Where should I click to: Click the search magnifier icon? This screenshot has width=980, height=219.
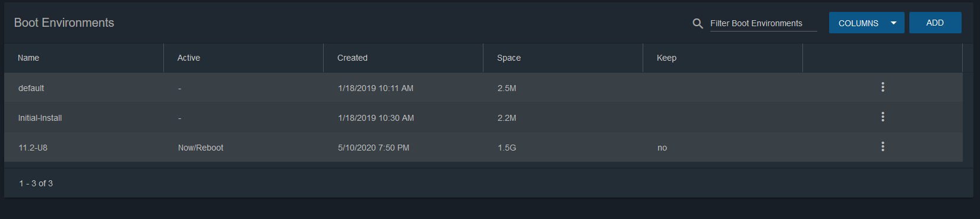[698, 23]
